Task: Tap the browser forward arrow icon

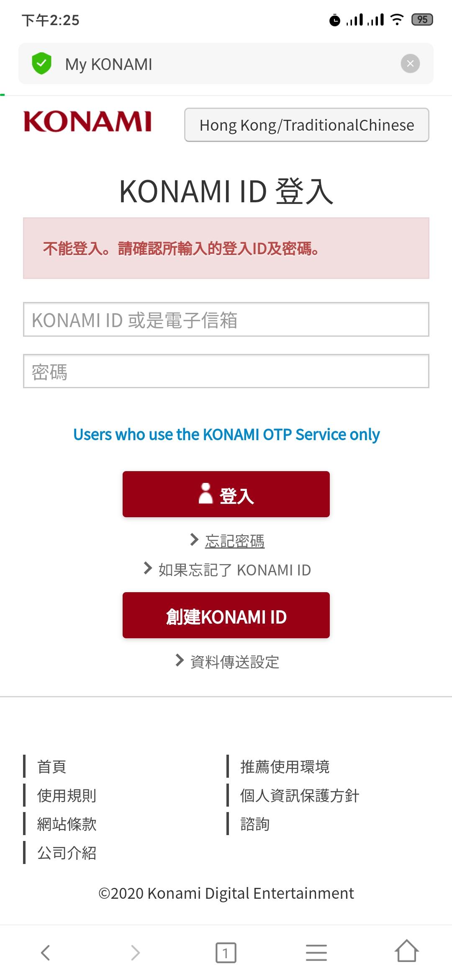Action: (135, 953)
